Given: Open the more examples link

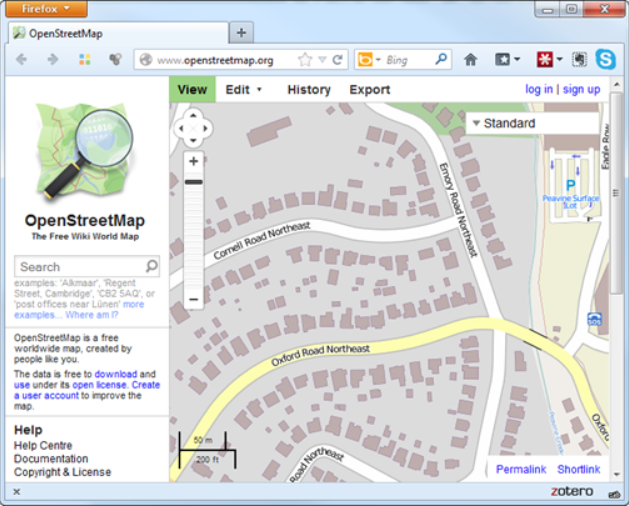Looking at the screenshot, I should 79,309.
